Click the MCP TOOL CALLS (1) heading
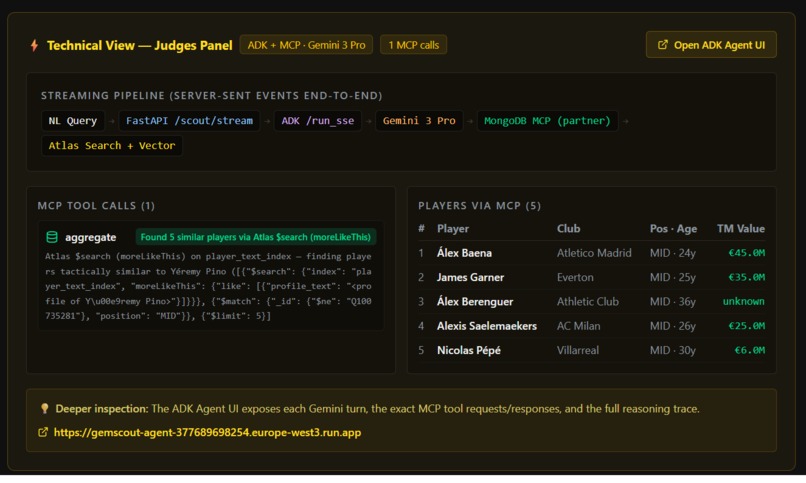 pyautogui.click(x=96, y=206)
